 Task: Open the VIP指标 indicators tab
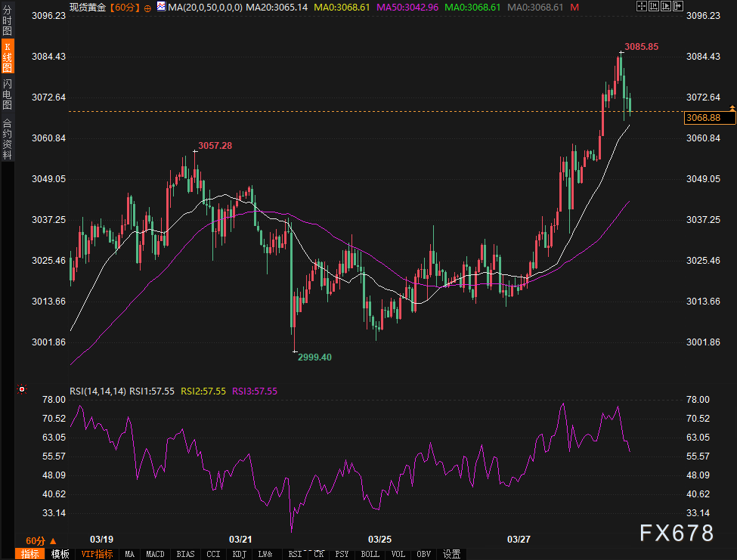click(x=96, y=554)
